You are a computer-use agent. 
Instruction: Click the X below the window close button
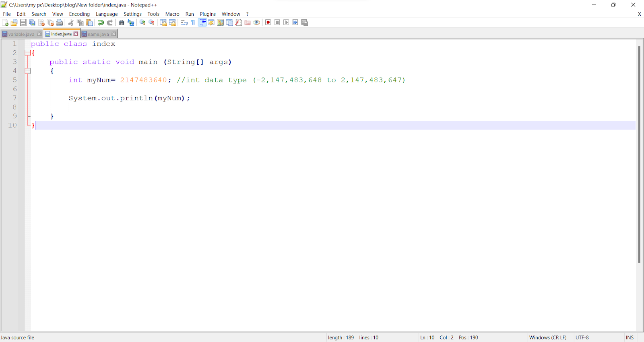(639, 14)
